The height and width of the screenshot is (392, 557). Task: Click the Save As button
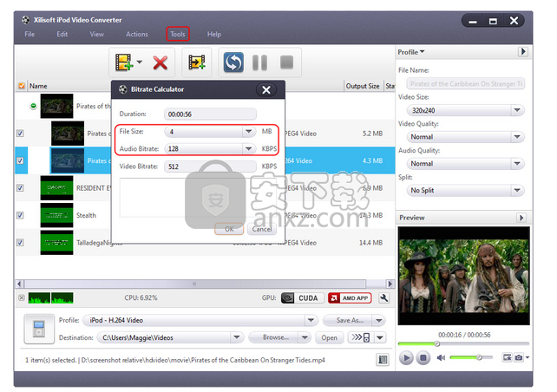348,320
